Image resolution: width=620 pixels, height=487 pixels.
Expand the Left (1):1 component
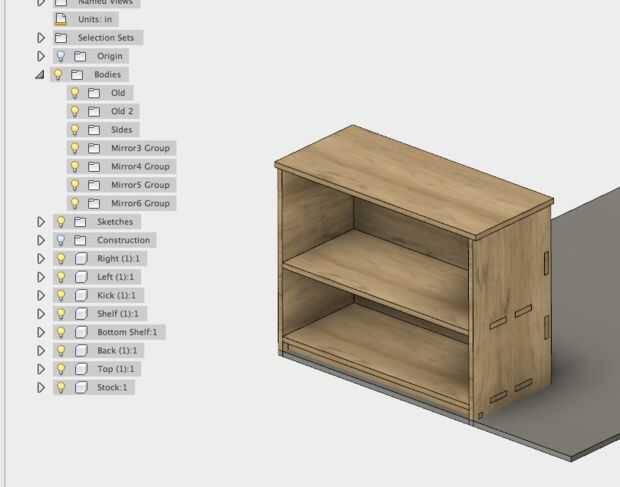(41, 277)
